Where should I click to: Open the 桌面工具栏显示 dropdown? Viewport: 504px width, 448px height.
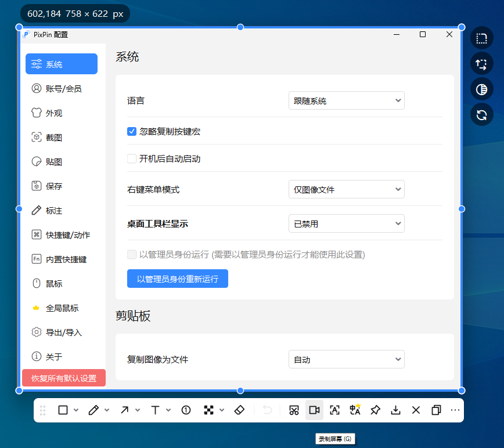pyautogui.click(x=347, y=223)
